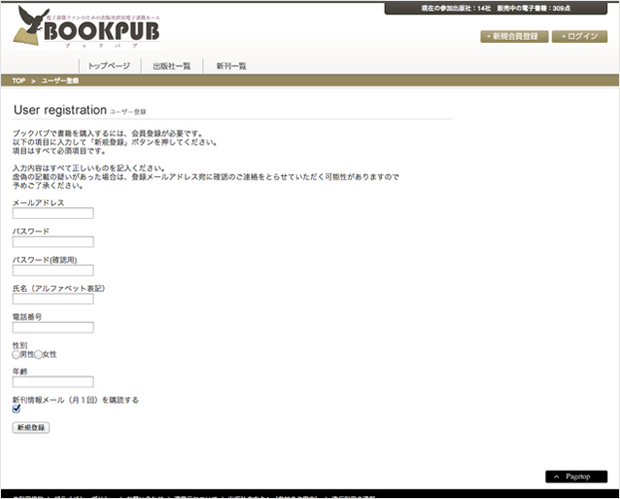Click the ログイン button in header
The width and height of the screenshot is (620, 499).
(x=581, y=36)
